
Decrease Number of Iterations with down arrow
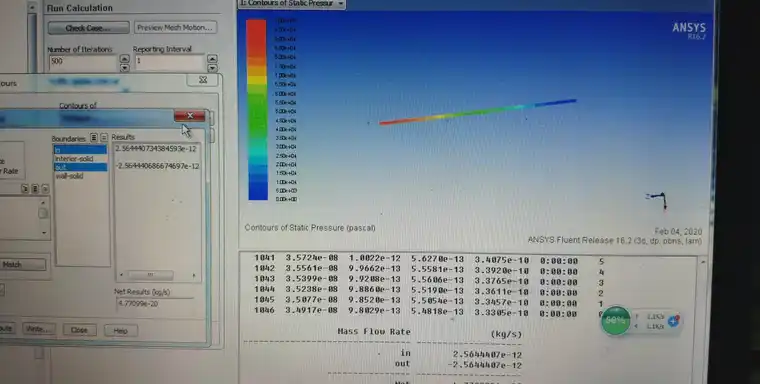125,67
